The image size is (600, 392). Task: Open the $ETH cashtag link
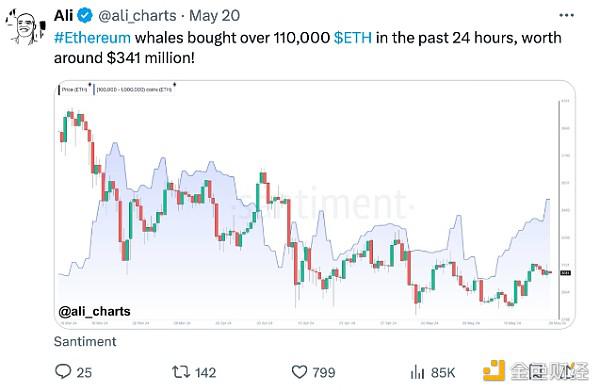tap(353, 38)
